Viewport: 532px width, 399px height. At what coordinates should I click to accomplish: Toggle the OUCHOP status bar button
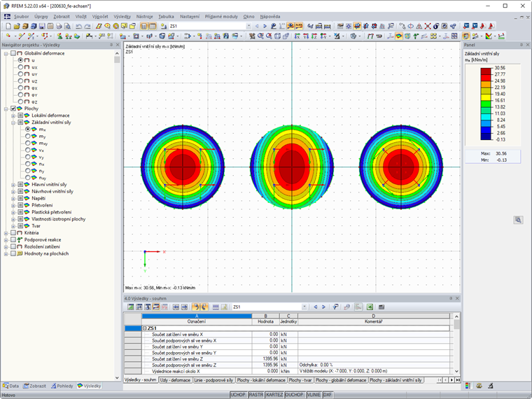294,395
